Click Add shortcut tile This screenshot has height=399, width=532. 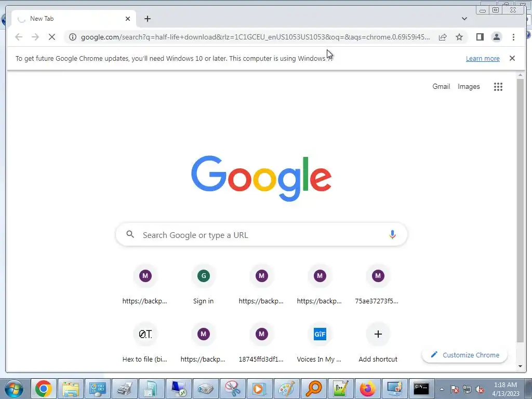click(378, 343)
